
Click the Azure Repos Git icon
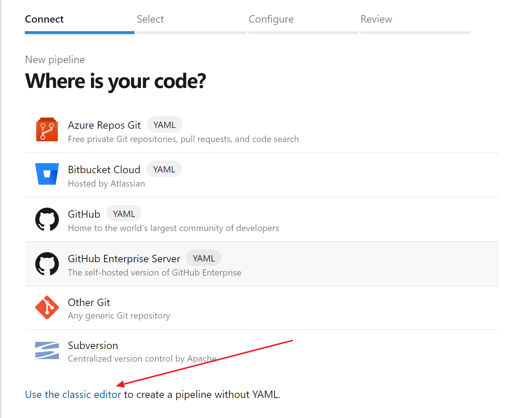47,130
